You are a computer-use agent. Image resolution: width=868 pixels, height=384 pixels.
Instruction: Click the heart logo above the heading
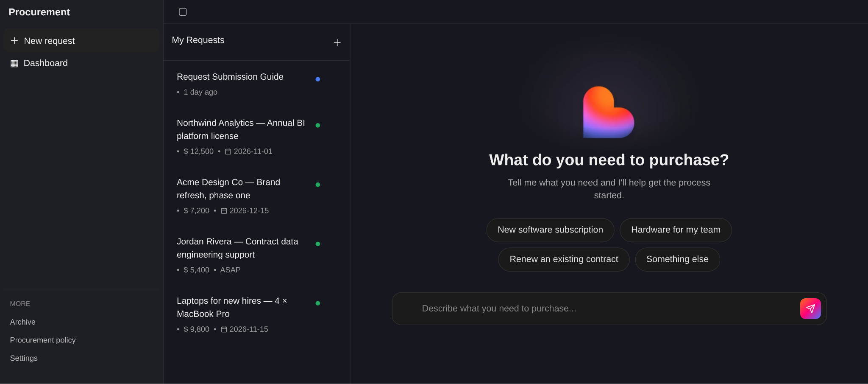(609, 112)
